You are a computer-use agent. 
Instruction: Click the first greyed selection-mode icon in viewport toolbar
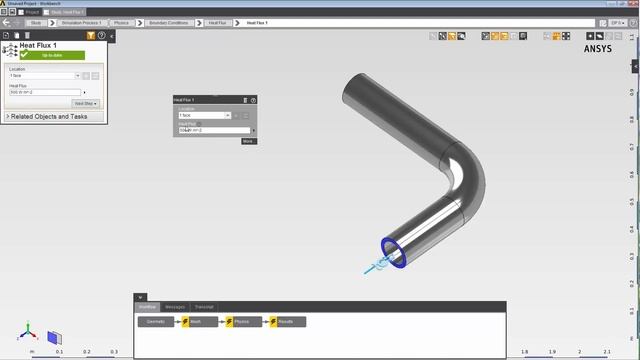point(433,36)
